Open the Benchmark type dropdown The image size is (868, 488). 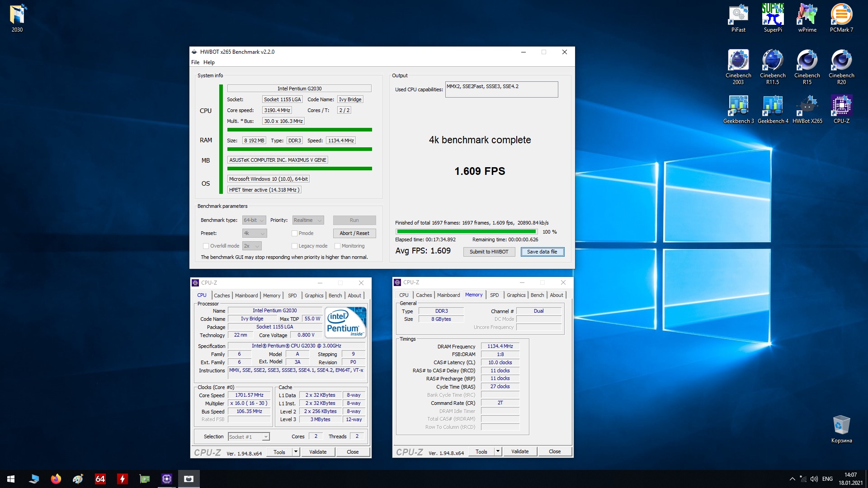point(254,220)
